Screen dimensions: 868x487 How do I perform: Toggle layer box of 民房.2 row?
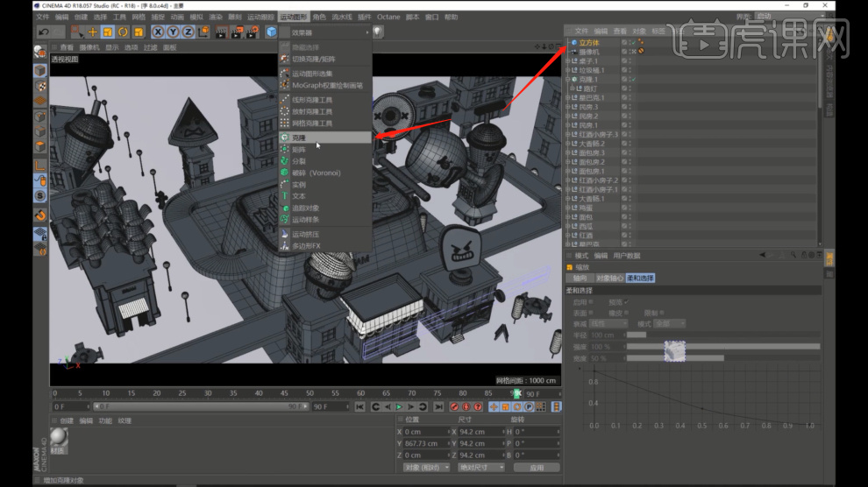[x=624, y=116]
